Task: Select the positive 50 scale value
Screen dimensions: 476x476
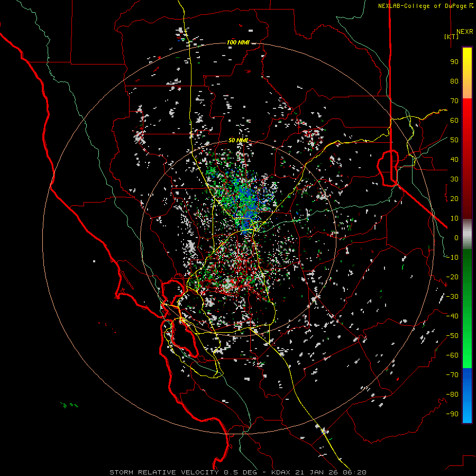Action: (454, 140)
